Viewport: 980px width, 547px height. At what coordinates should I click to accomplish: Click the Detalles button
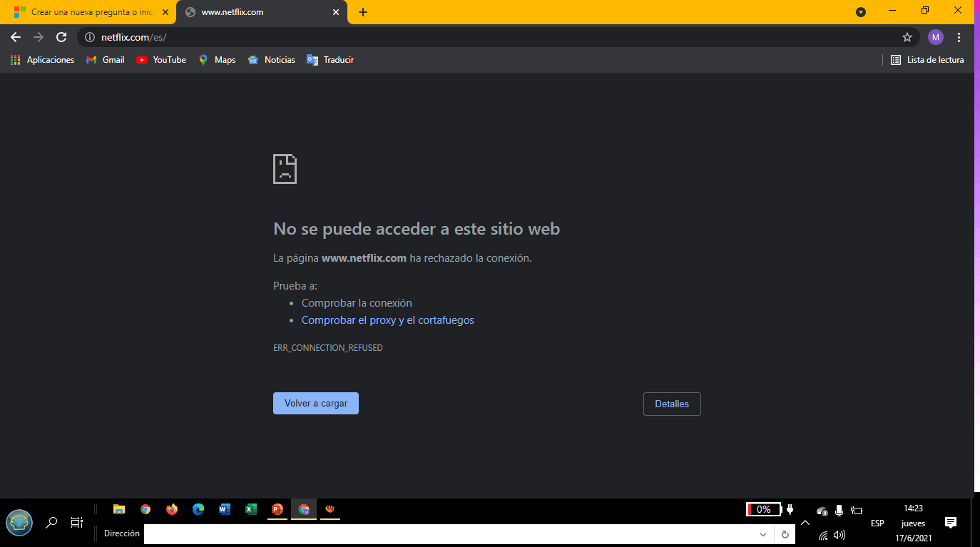672,404
